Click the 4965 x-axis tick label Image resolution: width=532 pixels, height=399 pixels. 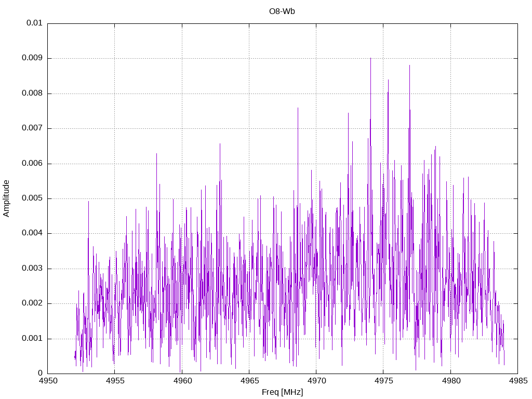tap(249, 381)
